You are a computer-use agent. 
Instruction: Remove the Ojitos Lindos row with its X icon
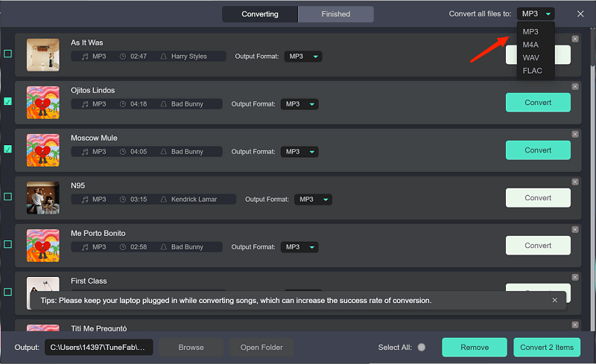574,86
